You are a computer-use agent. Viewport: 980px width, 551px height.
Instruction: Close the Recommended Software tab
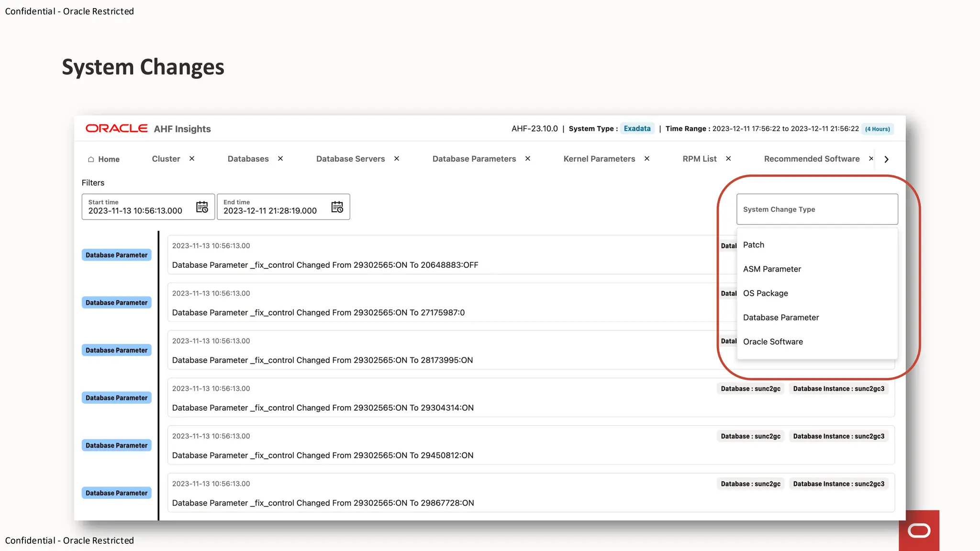[x=871, y=158]
